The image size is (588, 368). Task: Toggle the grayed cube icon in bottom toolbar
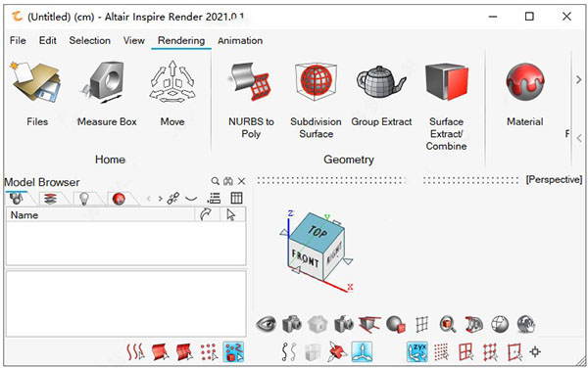click(x=313, y=352)
